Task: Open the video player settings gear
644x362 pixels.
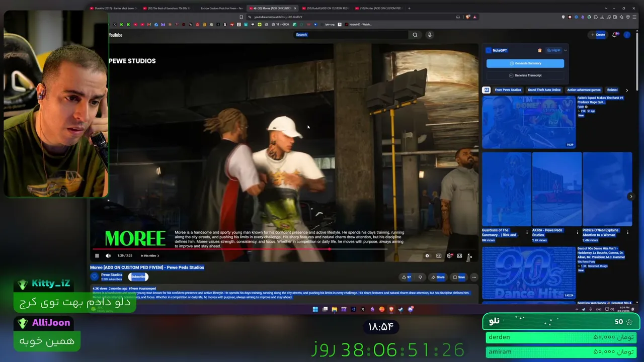Action: [x=449, y=256]
